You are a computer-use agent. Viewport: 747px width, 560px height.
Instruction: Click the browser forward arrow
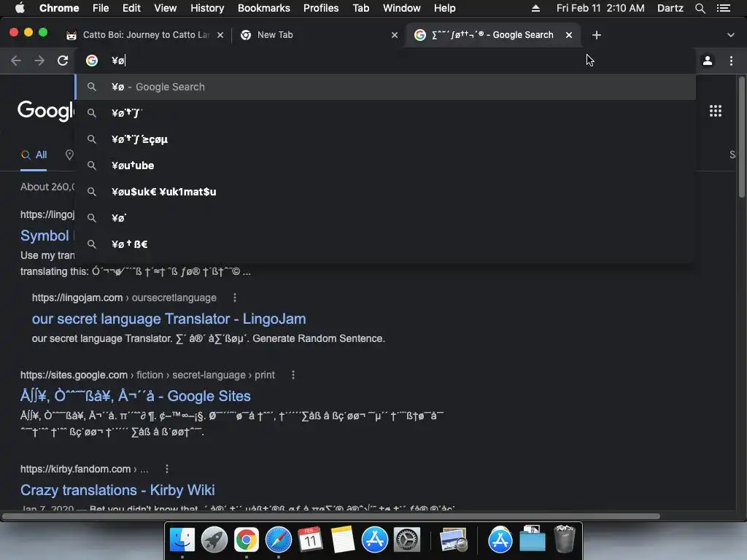tap(39, 61)
